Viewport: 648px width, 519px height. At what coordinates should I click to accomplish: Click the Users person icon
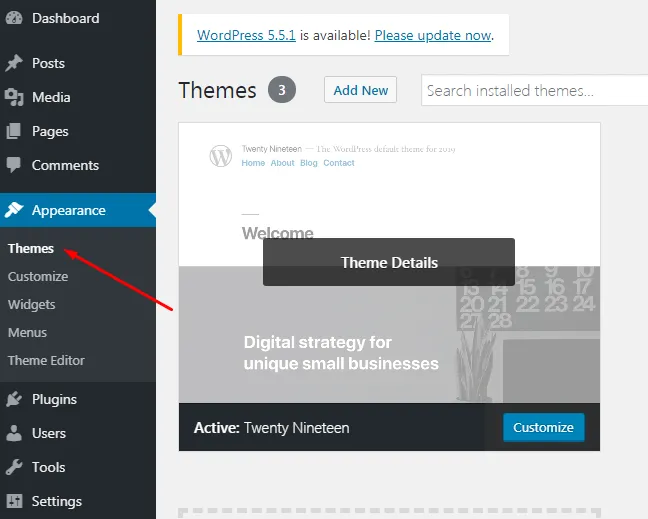coord(14,433)
